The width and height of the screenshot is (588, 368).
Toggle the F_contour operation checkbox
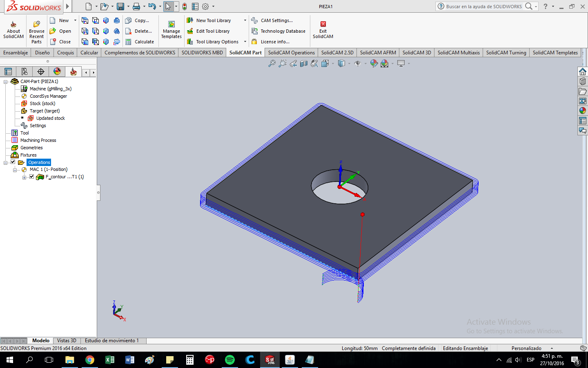coord(31,177)
